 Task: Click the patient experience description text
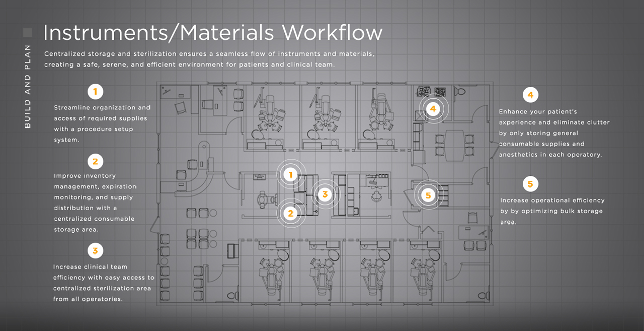[x=553, y=133]
